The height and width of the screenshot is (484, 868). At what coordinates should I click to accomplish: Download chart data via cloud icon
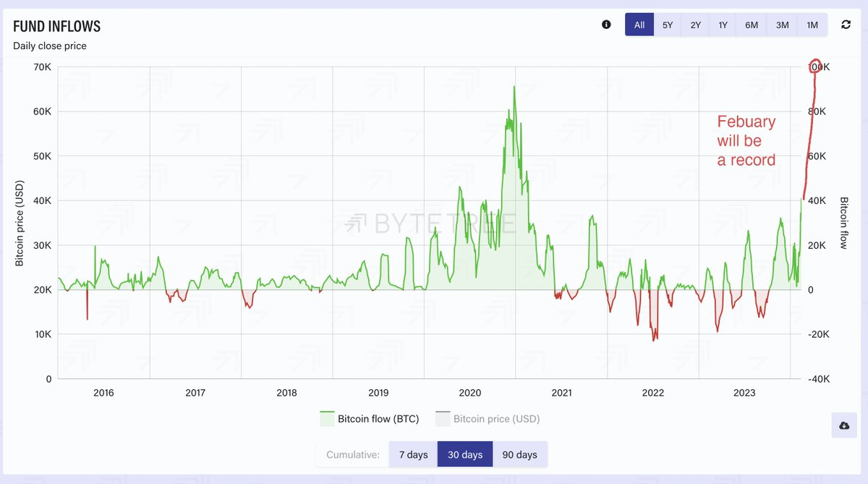(x=843, y=426)
